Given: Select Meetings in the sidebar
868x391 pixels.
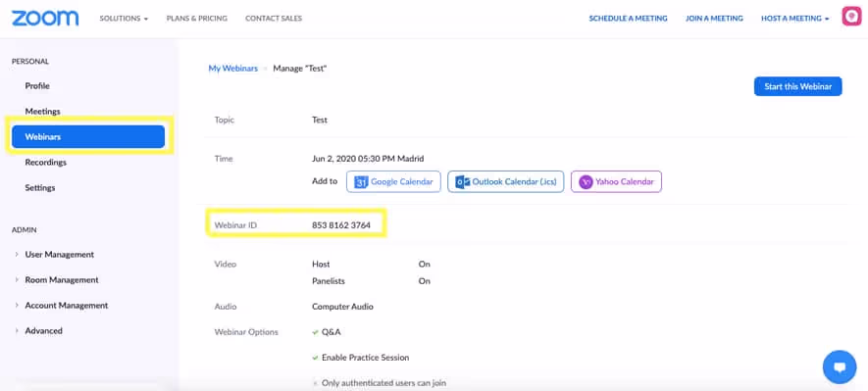Looking at the screenshot, I should pyautogui.click(x=42, y=111).
